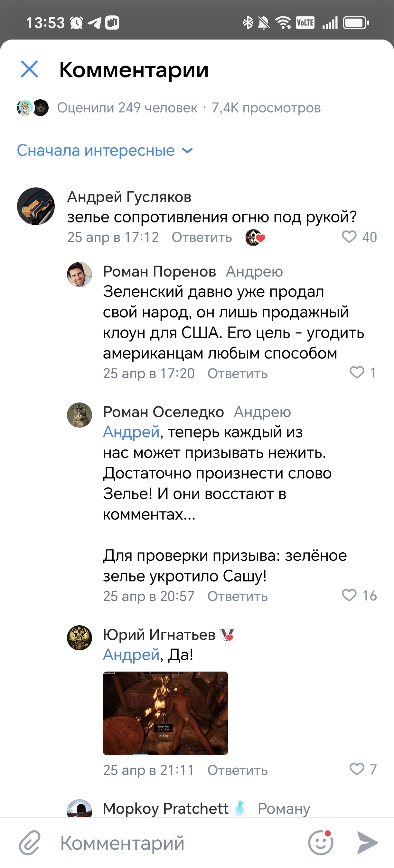View who liked via Оценили 249 человек
The width and height of the screenshot is (394, 868).
click(x=127, y=108)
